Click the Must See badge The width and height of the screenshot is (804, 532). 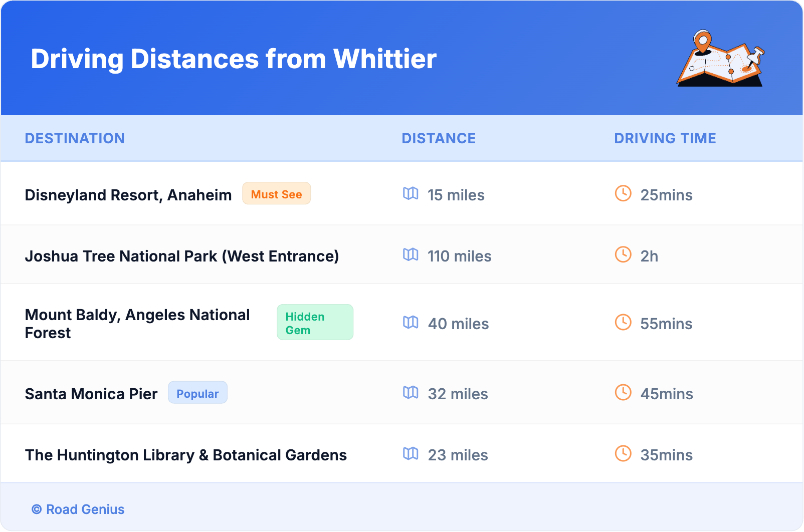tap(276, 194)
